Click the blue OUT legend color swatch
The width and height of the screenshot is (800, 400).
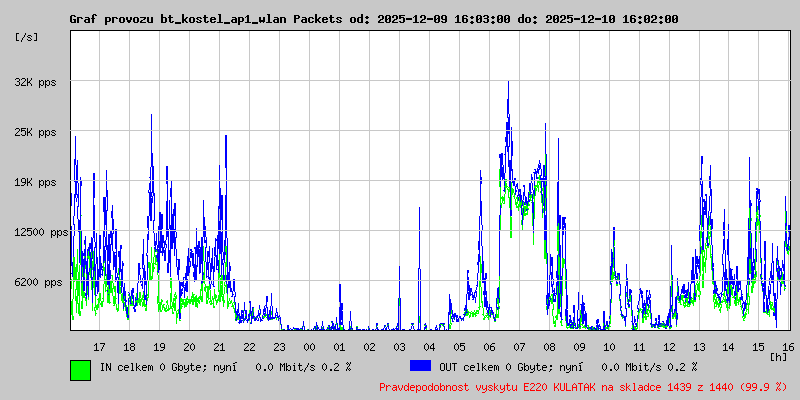[x=420, y=365]
